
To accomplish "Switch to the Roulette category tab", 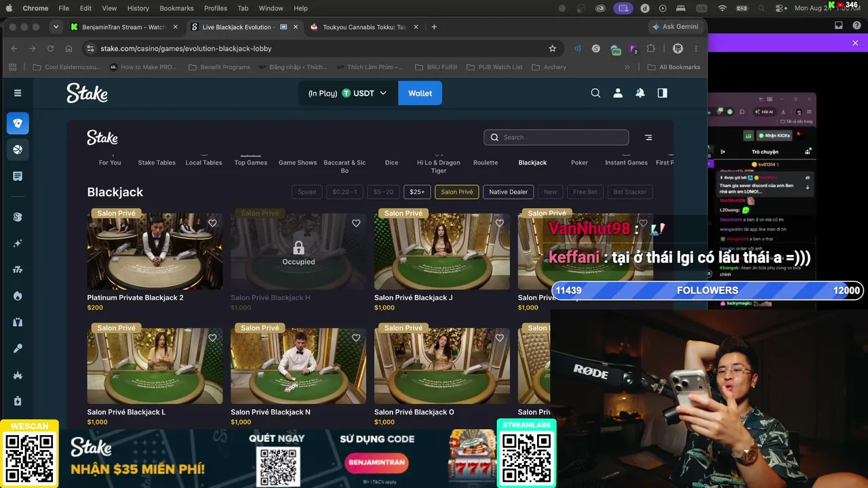I will click(x=486, y=163).
